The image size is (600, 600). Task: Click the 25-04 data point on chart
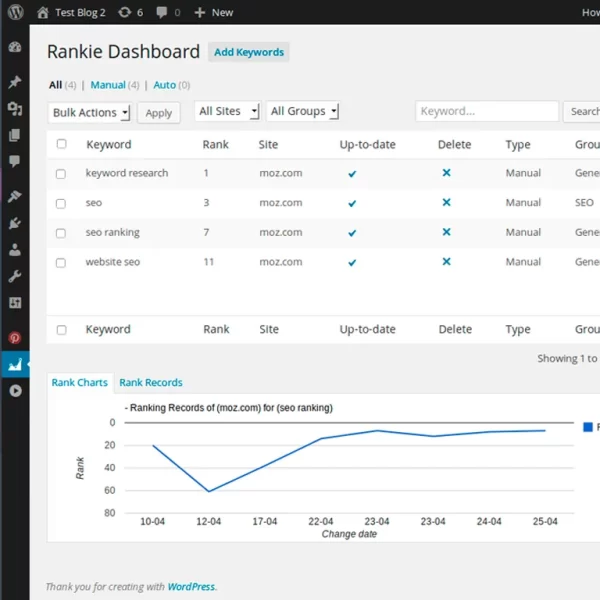coord(545,430)
